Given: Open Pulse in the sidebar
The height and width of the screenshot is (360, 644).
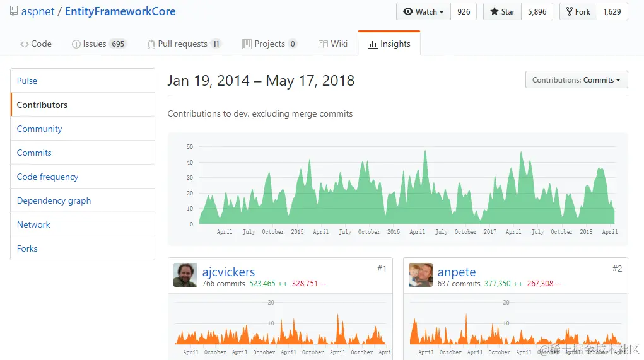Looking at the screenshot, I should (83, 81).
